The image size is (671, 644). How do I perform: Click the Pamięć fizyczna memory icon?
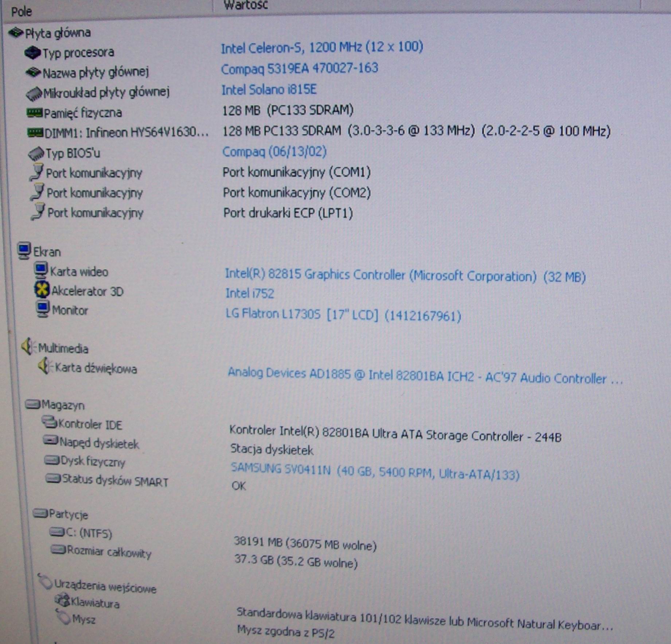(35, 113)
